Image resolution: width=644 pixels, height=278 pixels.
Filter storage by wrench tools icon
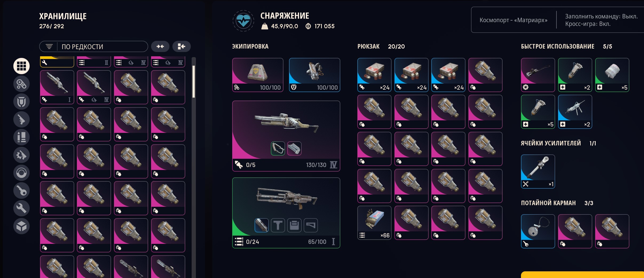[21, 208]
